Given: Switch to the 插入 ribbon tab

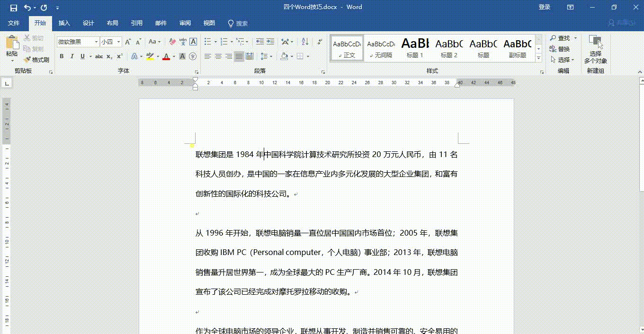Looking at the screenshot, I should [64, 23].
